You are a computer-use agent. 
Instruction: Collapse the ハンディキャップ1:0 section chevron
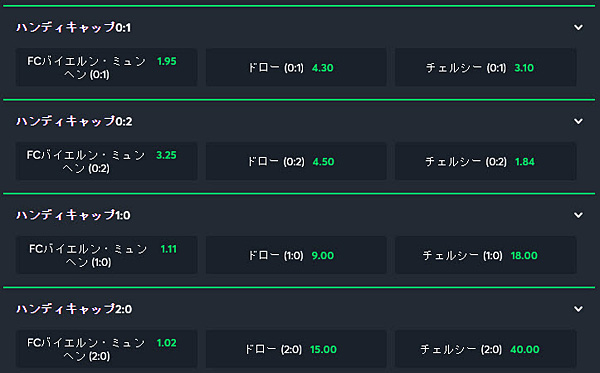coord(578,215)
